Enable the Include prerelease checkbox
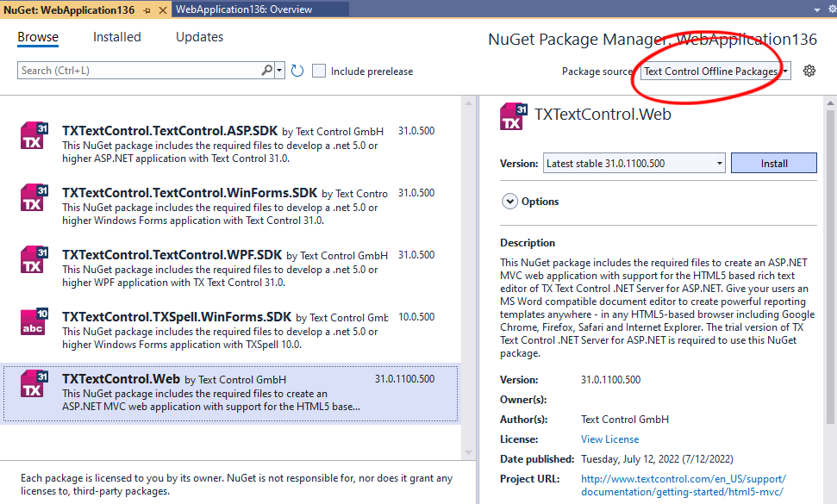Viewport: 837px width, 504px height. pos(319,71)
